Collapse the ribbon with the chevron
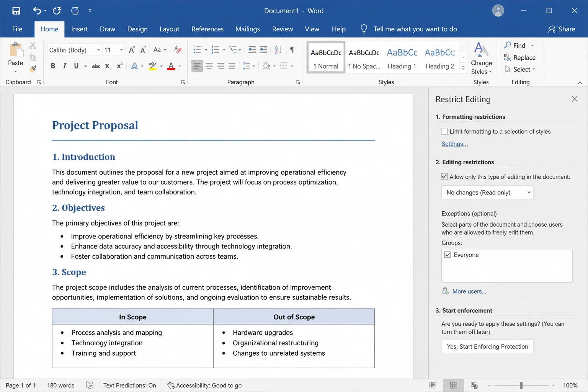This screenshot has height=392, width=588. tap(580, 83)
